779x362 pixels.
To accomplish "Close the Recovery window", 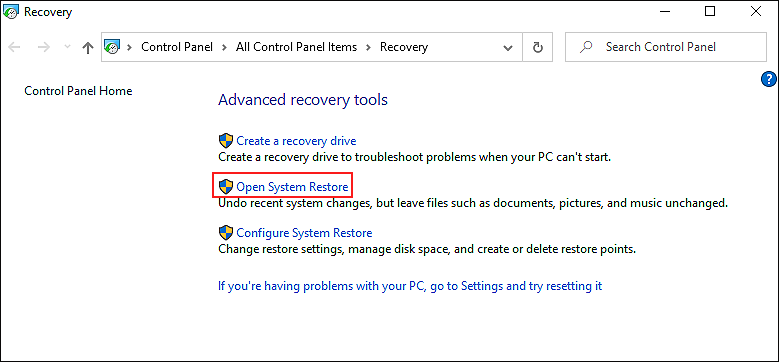I will (x=756, y=11).
